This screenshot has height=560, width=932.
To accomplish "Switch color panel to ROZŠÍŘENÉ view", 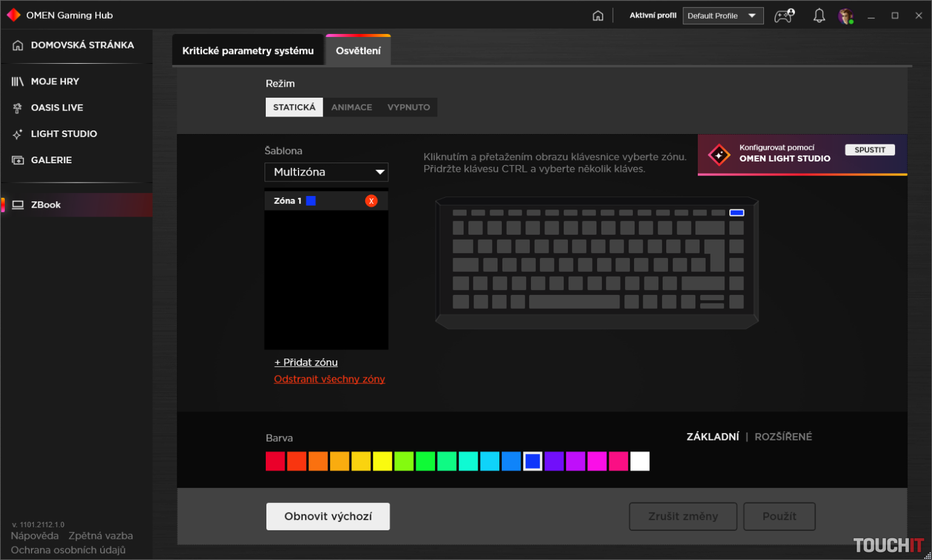I will [783, 436].
